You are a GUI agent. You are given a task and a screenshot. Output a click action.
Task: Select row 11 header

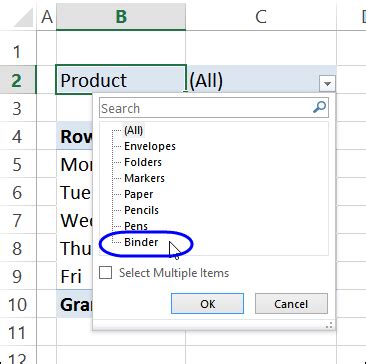pyautogui.click(x=17, y=332)
